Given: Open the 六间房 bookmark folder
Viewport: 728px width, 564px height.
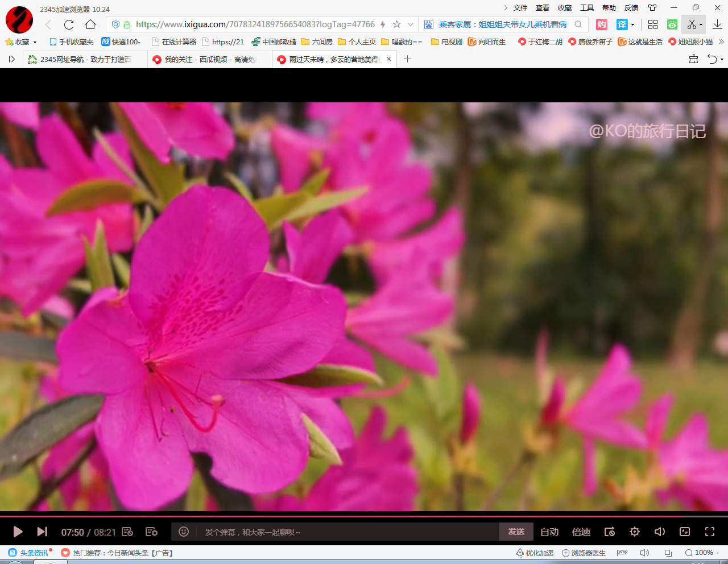Looking at the screenshot, I should click(x=317, y=42).
